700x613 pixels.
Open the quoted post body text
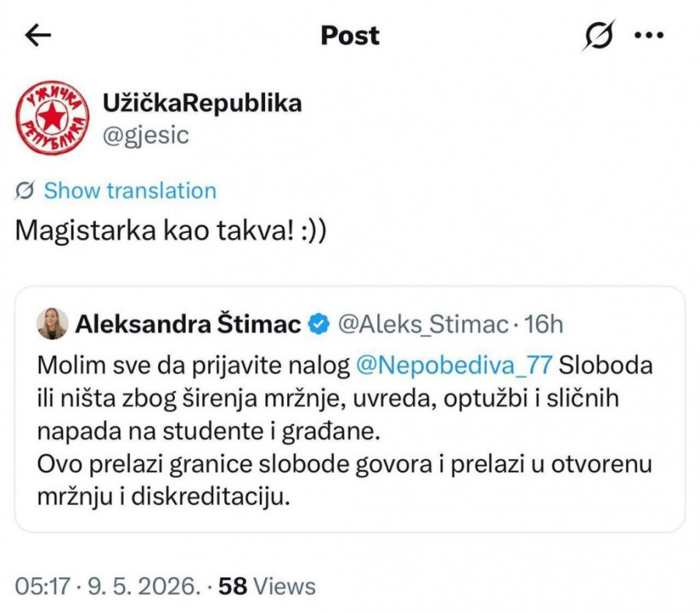[x=345, y=431]
